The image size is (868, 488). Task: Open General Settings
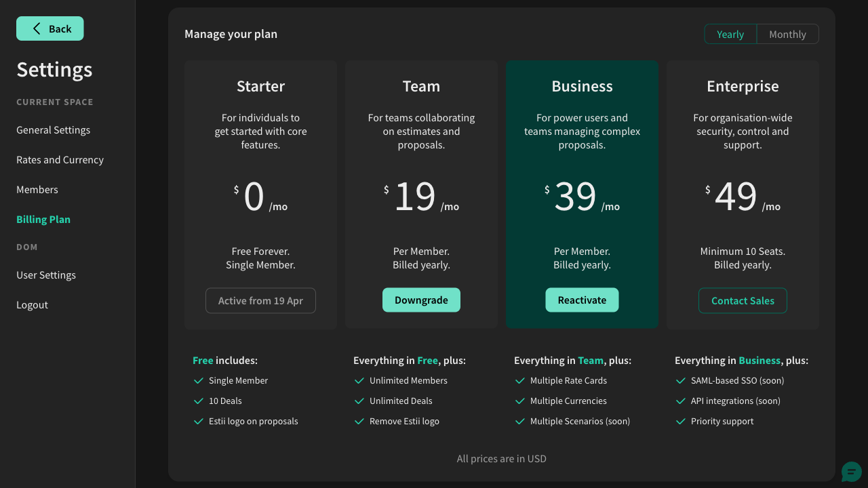pos(54,130)
